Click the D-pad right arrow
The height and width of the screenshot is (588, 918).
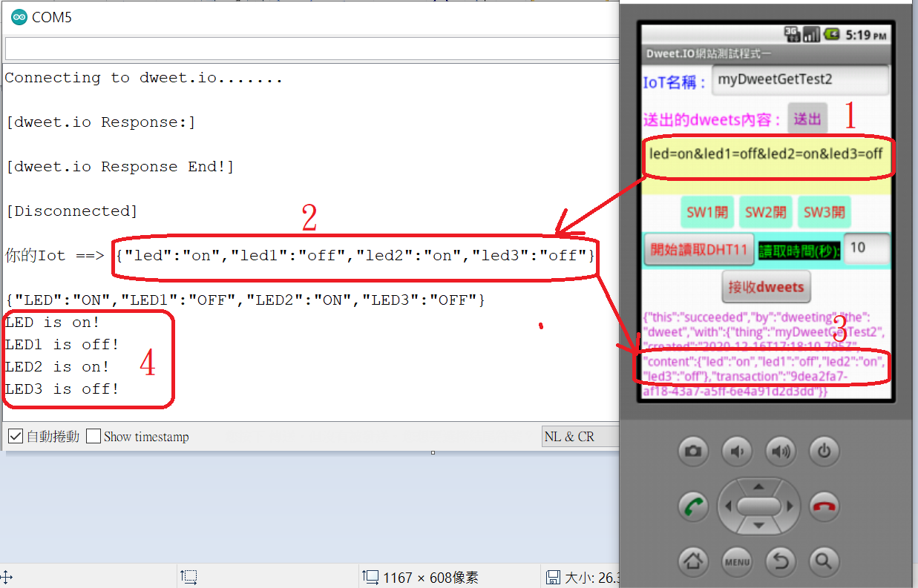coord(788,507)
